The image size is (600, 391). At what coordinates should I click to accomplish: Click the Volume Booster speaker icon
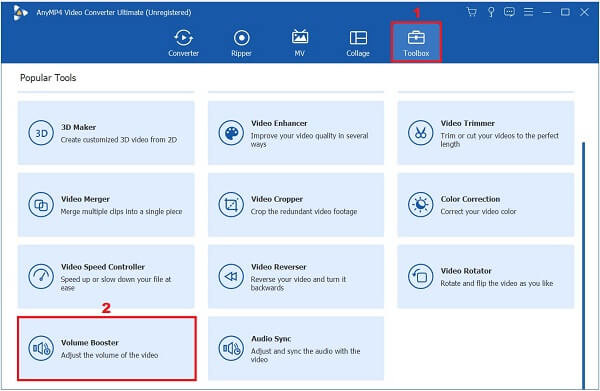click(x=41, y=348)
